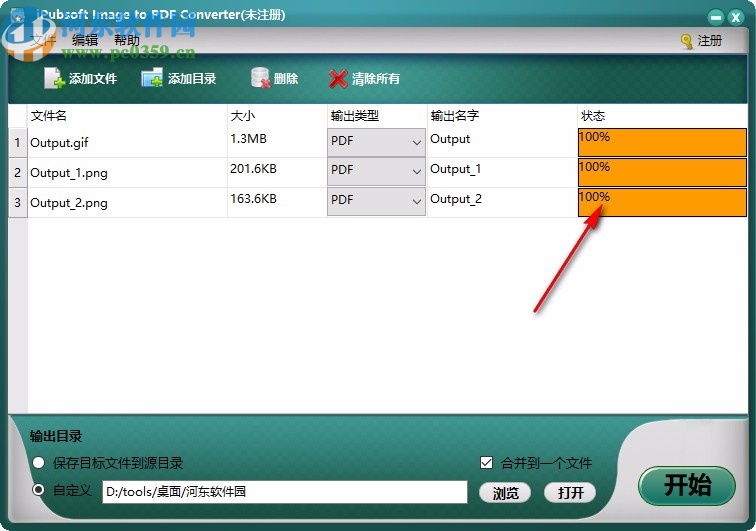Screen dimensions: 756x531
Task: Click the output name cell 'Output'
Action: [502, 143]
